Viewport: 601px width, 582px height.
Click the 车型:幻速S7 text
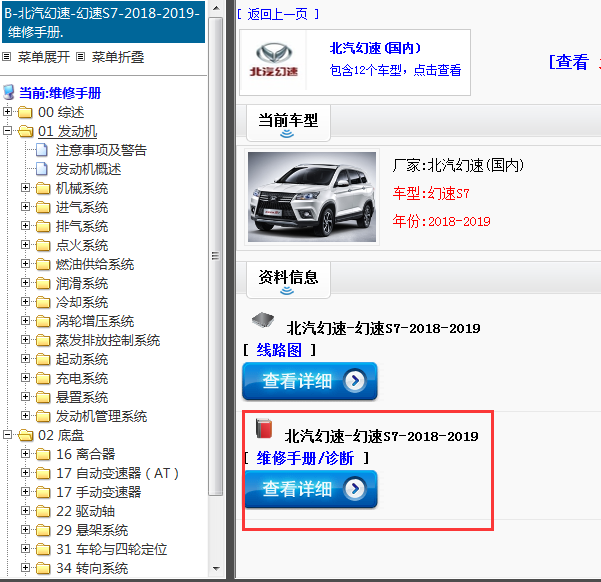click(431, 193)
